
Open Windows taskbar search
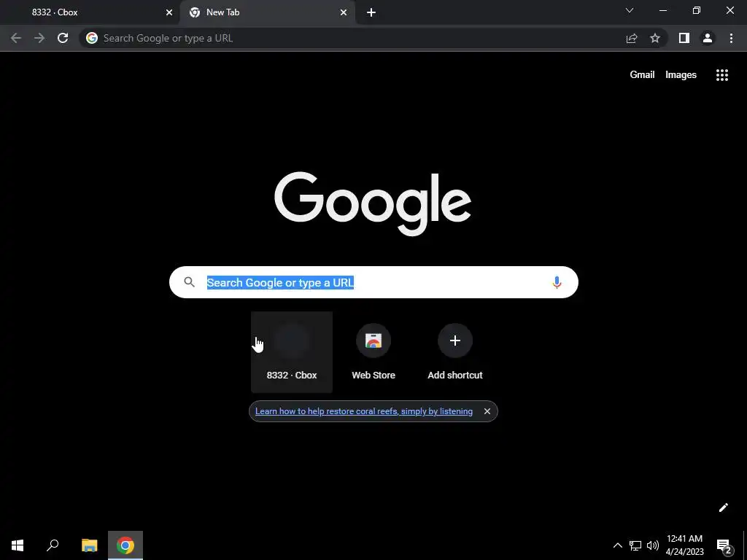[53, 545]
